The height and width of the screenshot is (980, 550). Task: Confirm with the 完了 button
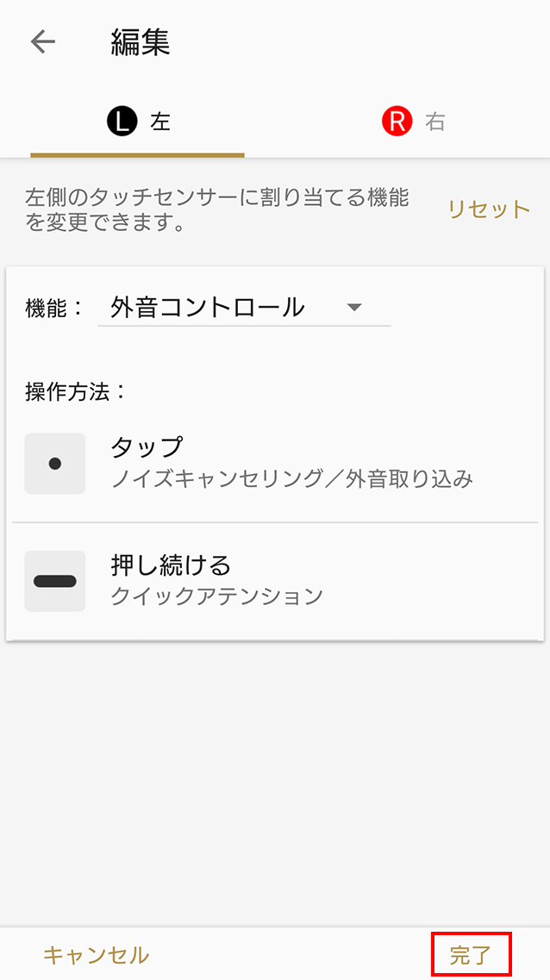(471, 954)
